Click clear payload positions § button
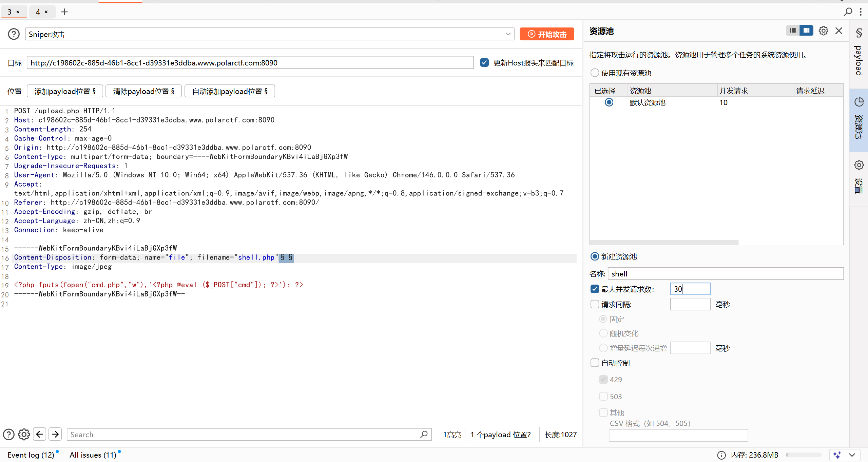This screenshot has width=868, height=462. coord(143,91)
